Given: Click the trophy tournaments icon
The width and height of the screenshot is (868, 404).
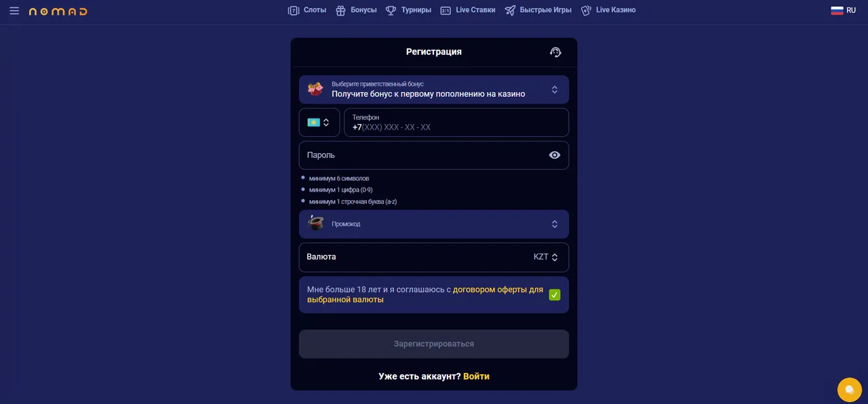Looking at the screenshot, I should [391, 11].
